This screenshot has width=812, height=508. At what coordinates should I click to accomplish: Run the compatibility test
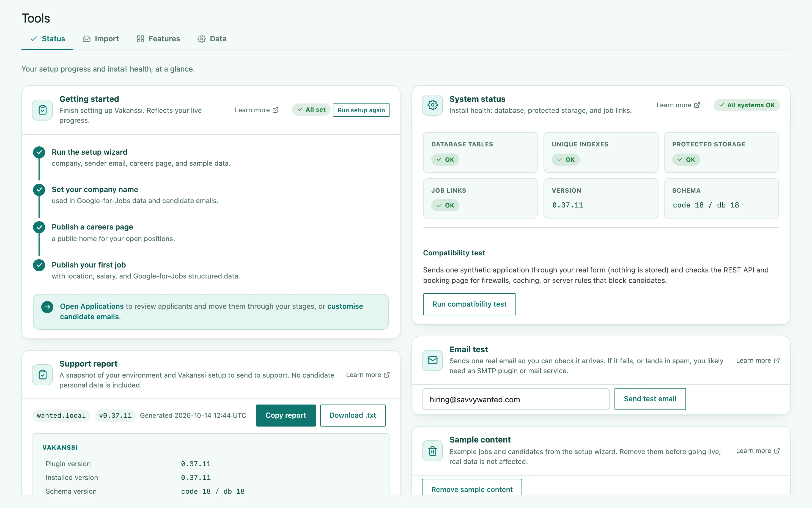tap(470, 304)
